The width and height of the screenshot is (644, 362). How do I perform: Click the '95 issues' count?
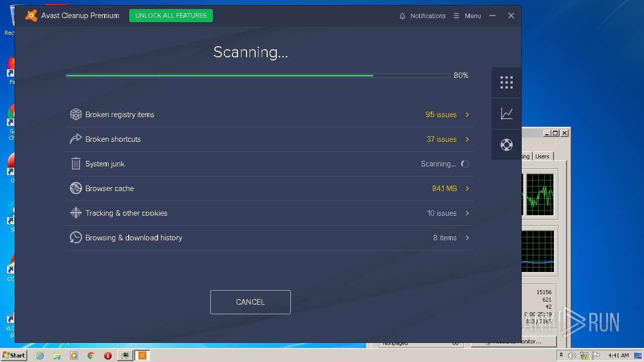point(441,115)
